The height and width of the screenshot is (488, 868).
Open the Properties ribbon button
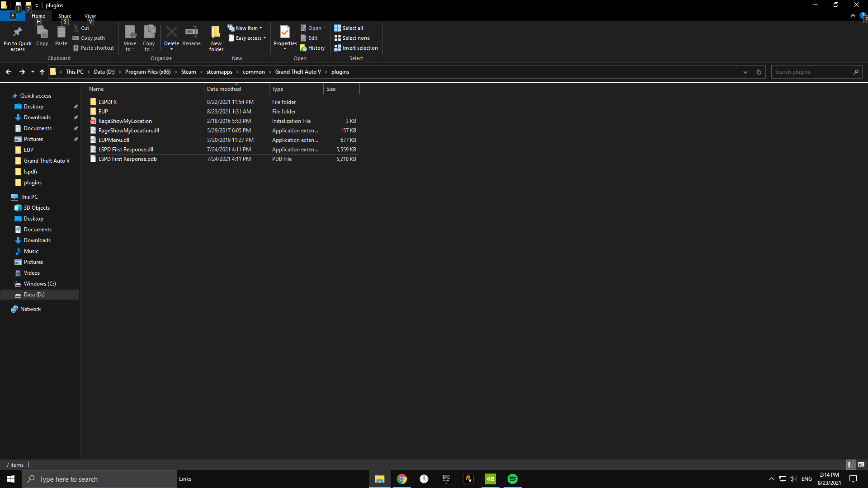point(285,33)
